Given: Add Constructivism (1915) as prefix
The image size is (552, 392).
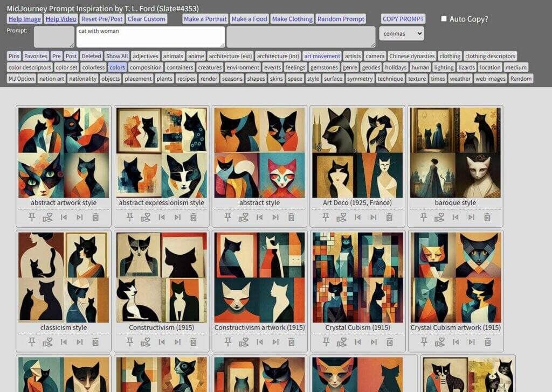Looking at the screenshot, I should (x=162, y=342).
